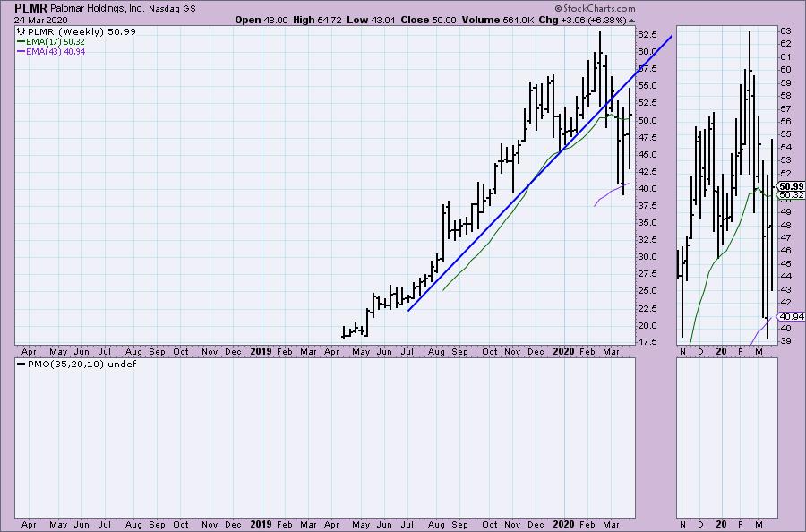This screenshot has height=532, width=806.
Task: Click the PLMR (Weekly) 50.99 legend text
Action: [x=81, y=32]
